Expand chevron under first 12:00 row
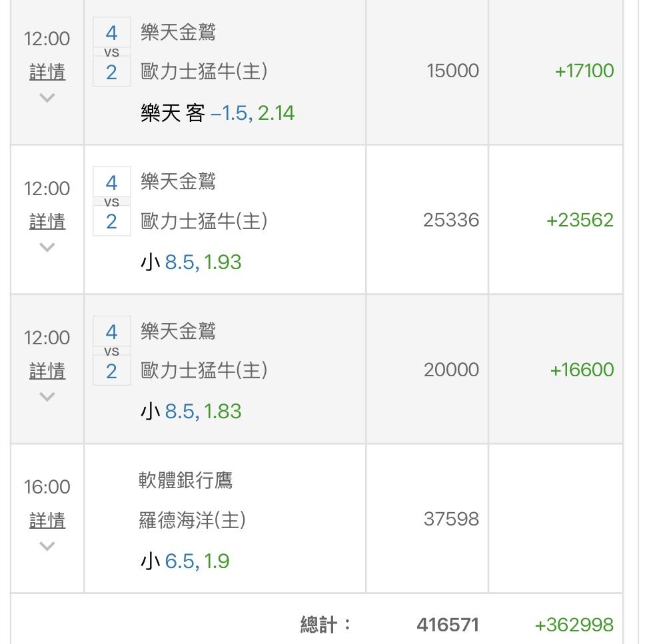The height and width of the screenshot is (644, 647). 47,98
